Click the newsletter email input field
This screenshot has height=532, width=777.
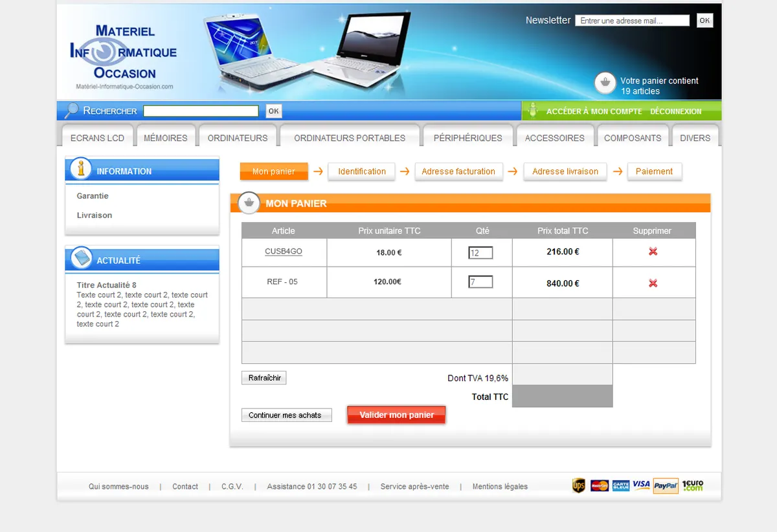632,20
